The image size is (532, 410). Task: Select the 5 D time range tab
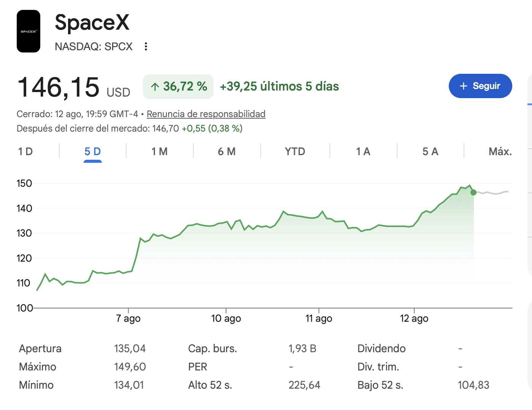92,152
